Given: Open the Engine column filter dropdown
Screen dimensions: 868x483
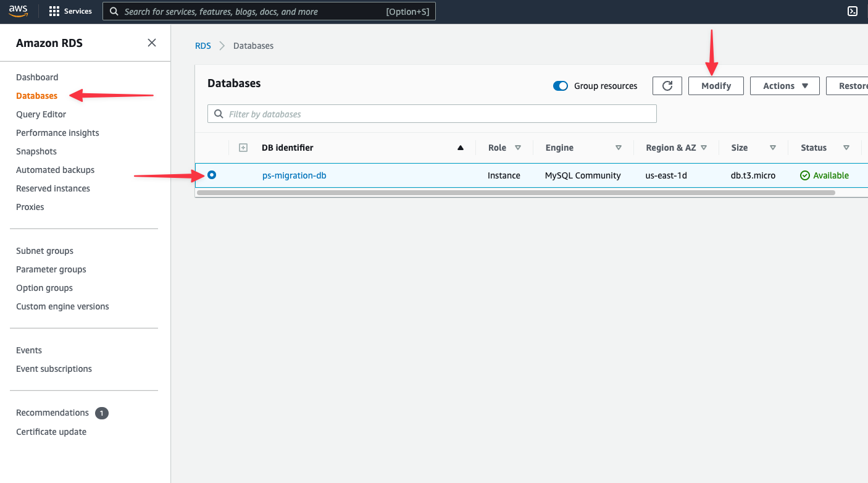Looking at the screenshot, I should pyautogui.click(x=618, y=148).
